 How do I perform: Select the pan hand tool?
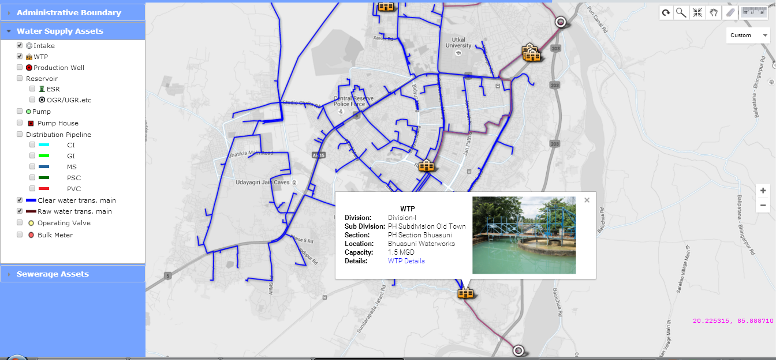(713, 13)
